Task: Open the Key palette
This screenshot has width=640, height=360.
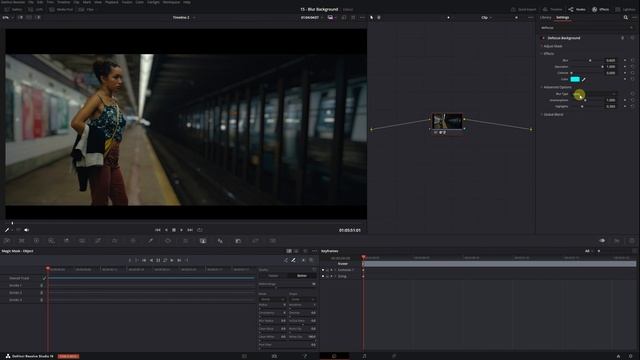Action: 238,241
